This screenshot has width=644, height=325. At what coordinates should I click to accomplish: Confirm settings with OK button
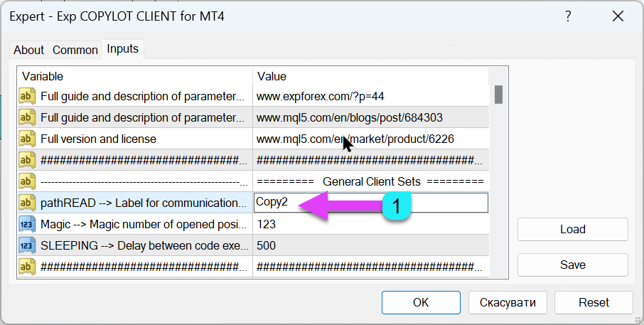tap(421, 302)
